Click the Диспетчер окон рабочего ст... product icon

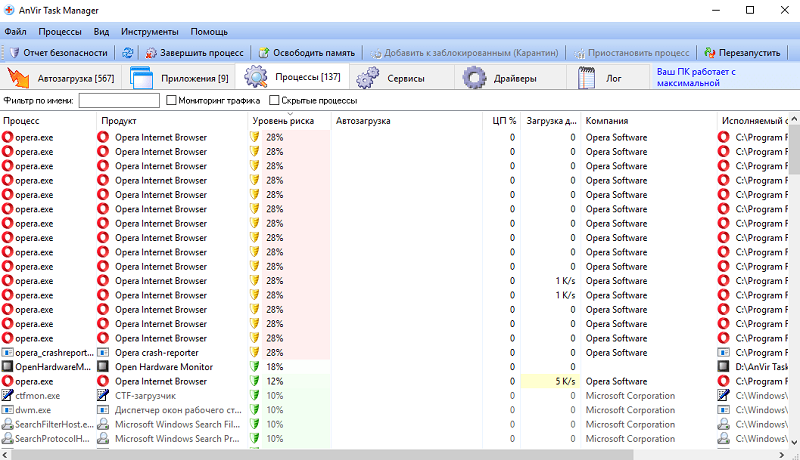tap(103, 410)
